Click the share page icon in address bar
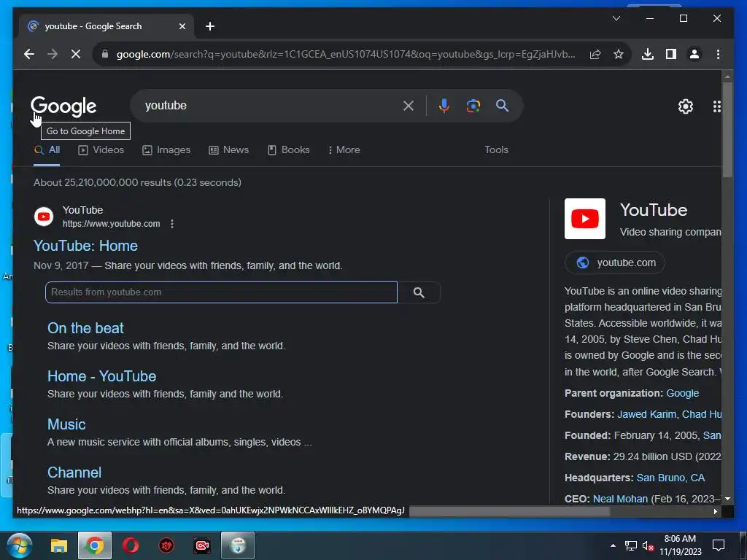 pos(595,54)
